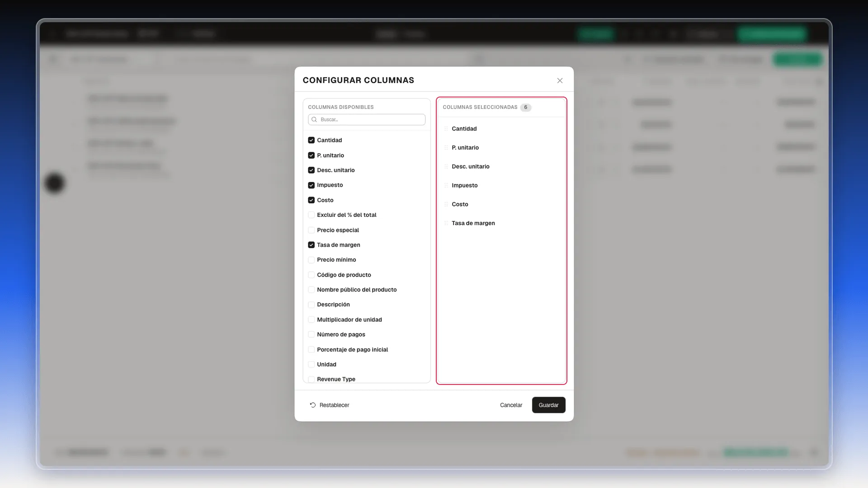868x488 pixels.
Task: Close the Configurar Columnas dialog
Action: click(x=560, y=80)
